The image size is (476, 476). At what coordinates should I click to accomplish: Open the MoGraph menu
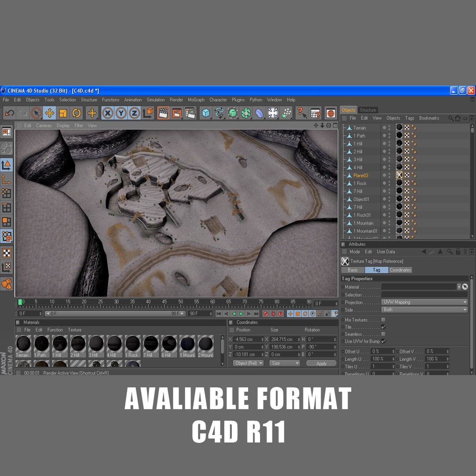click(196, 100)
